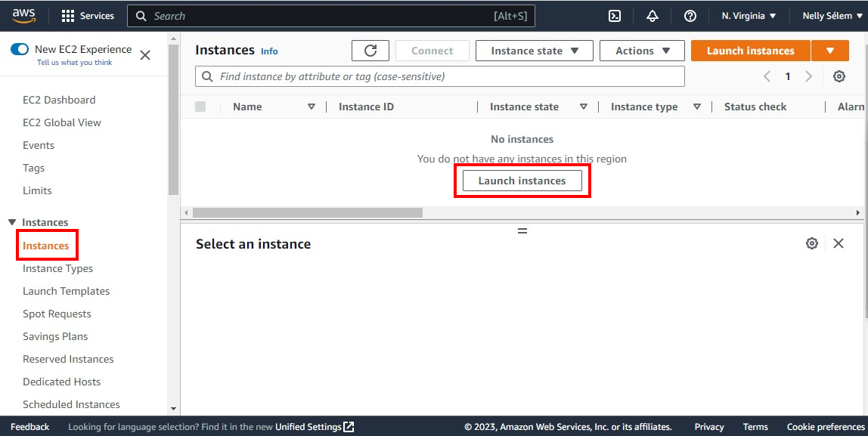The width and height of the screenshot is (868, 436).
Task: Open the bottom panel settings gear
Action: [812, 243]
